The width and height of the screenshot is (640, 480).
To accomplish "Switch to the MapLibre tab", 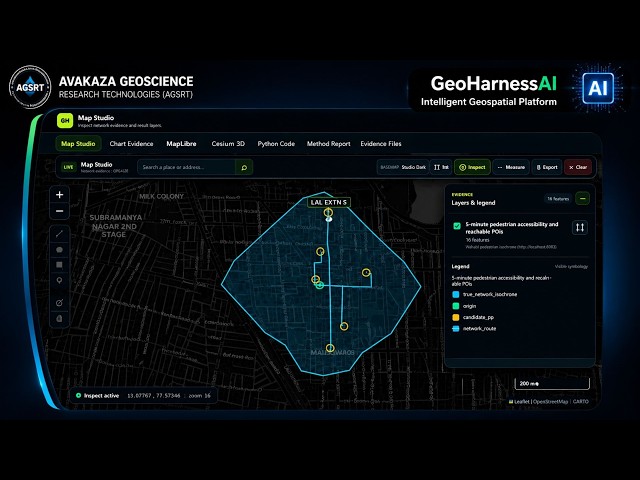I will (x=181, y=144).
